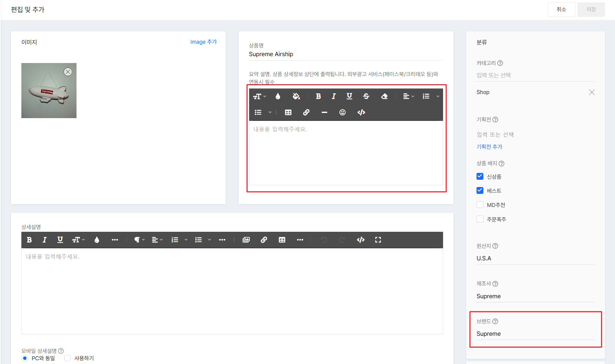Click the 카테고리 input field

pyautogui.click(x=535, y=75)
